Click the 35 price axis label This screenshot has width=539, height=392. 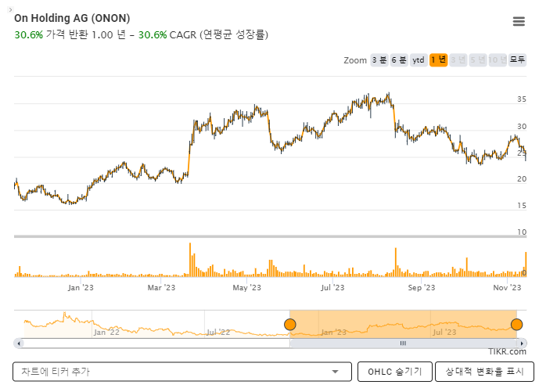coord(522,99)
